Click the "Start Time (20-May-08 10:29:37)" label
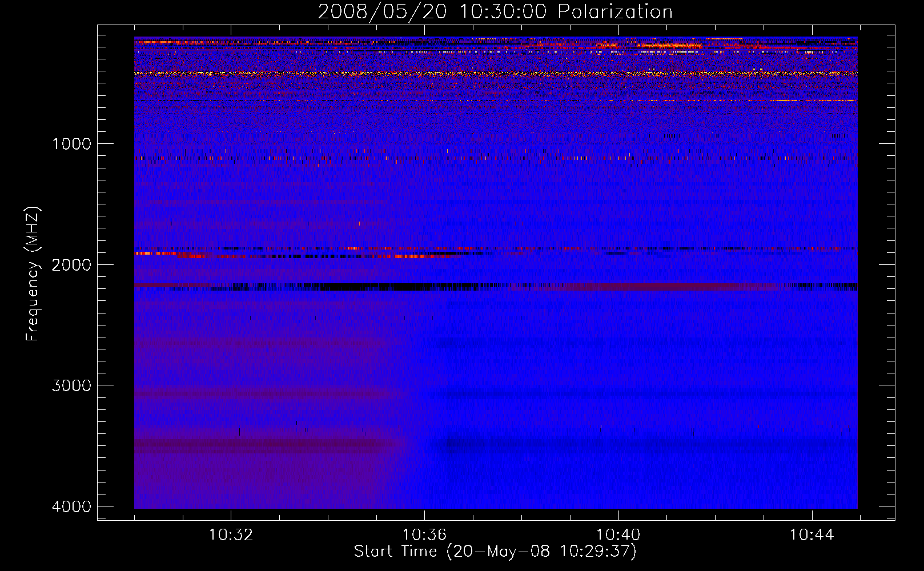Viewport: 924px width, 571px height. point(495,552)
